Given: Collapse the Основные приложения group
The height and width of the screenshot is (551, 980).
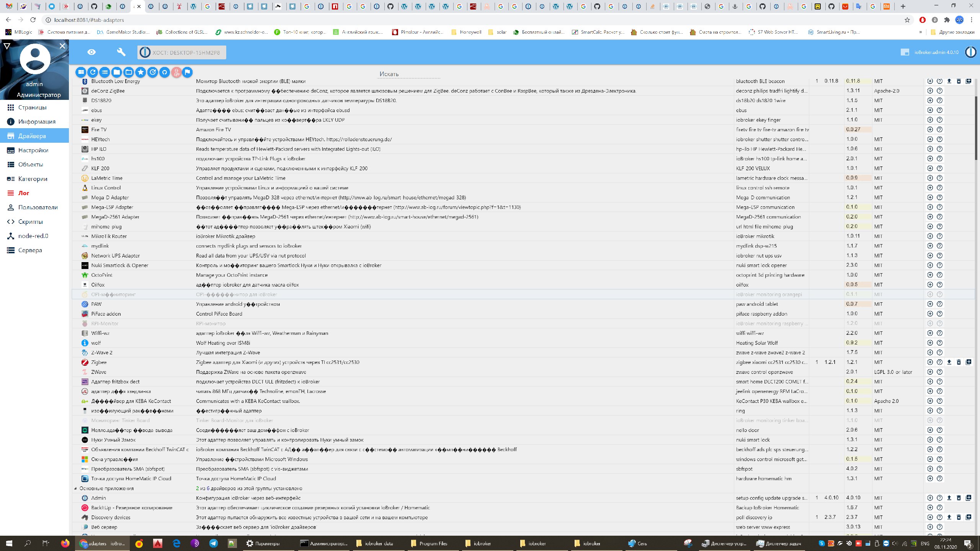Looking at the screenshot, I should tap(75, 488).
